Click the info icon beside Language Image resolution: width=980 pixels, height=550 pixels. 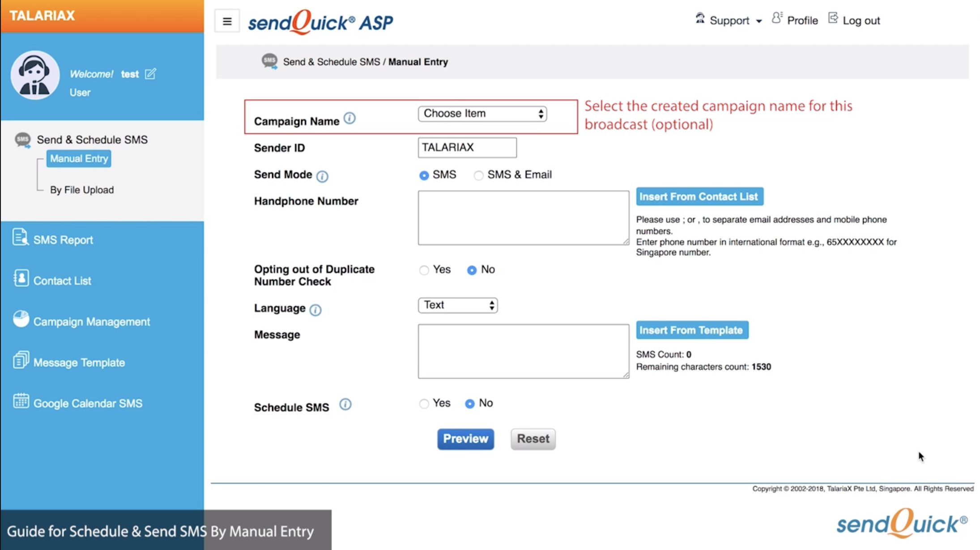pyautogui.click(x=315, y=310)
